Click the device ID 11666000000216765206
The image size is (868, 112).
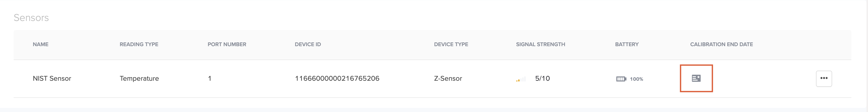(337, 78)
